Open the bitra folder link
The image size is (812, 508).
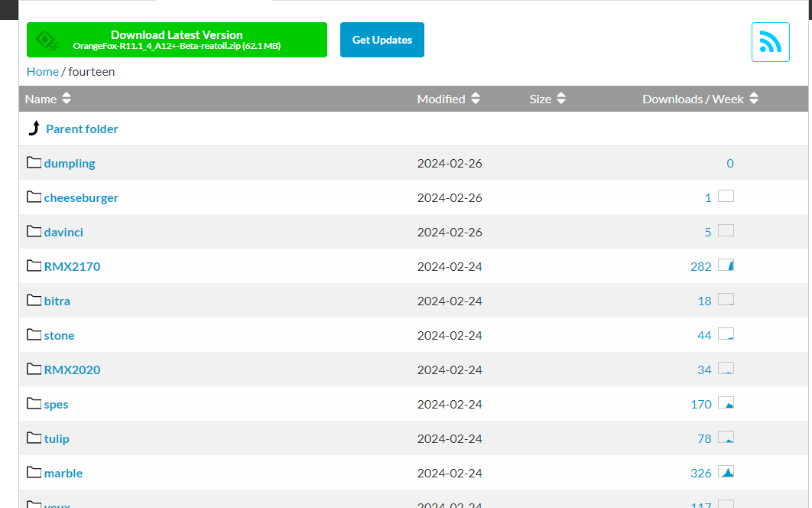pos(57,301)
